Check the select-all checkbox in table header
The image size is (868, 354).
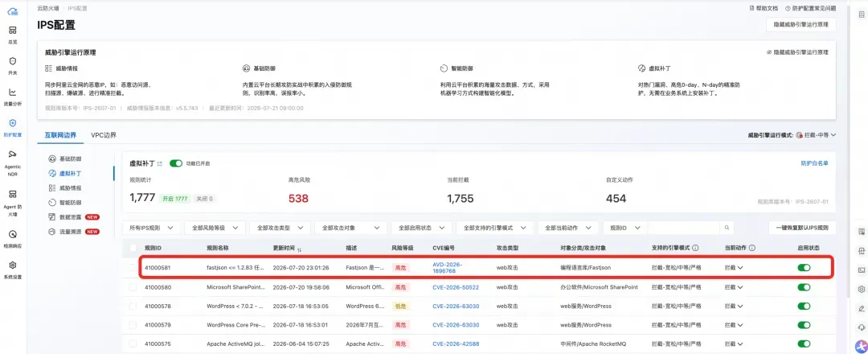[x=133, y=248]
